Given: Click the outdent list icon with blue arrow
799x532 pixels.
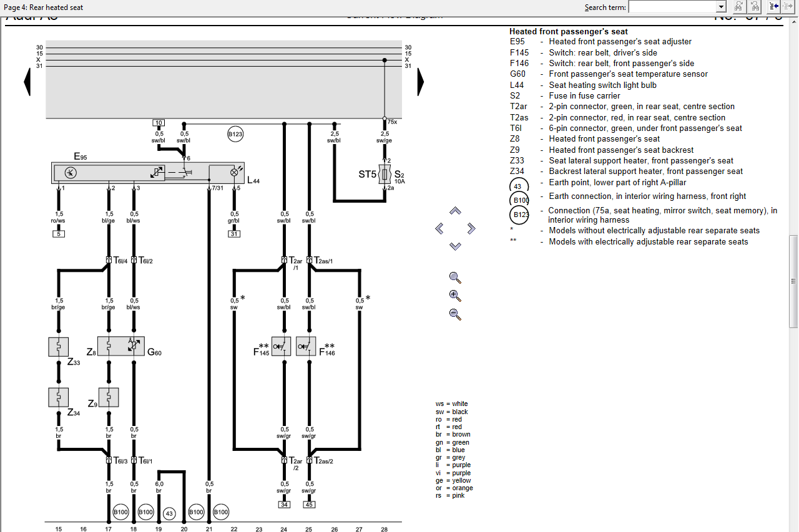Looking at the screenshot, I should pyautogui.click(x=774, y=7).
